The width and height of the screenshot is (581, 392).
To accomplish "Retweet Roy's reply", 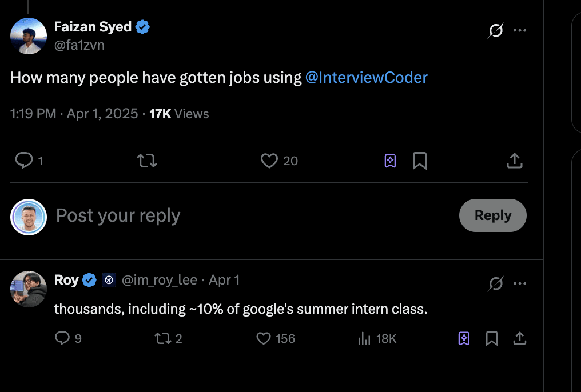I will (162, 338).
